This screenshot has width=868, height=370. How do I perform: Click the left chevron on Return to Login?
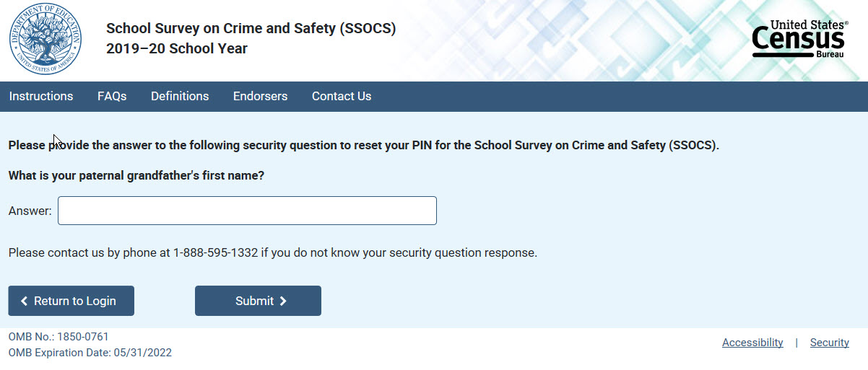pyautogui.click(x=25, y=301)
